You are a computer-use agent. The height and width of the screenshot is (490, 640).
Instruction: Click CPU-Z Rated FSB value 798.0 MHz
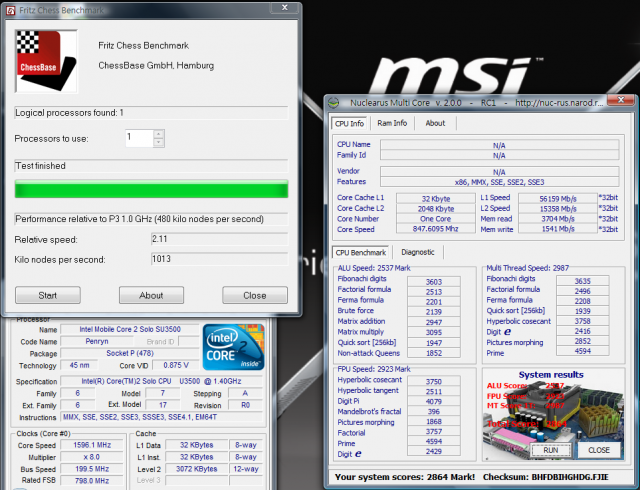[x=92, y=481]
